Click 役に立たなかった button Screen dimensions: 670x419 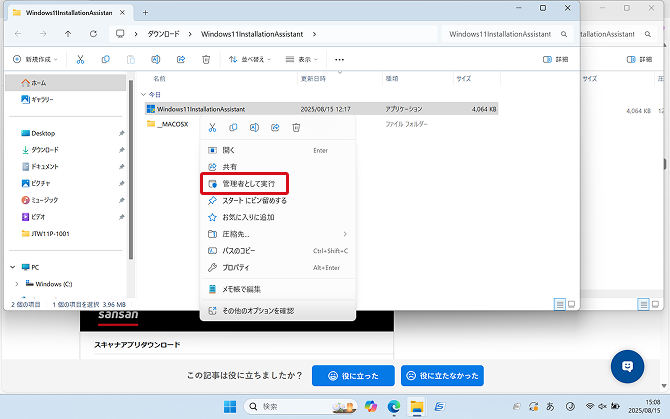click(442, 376)
